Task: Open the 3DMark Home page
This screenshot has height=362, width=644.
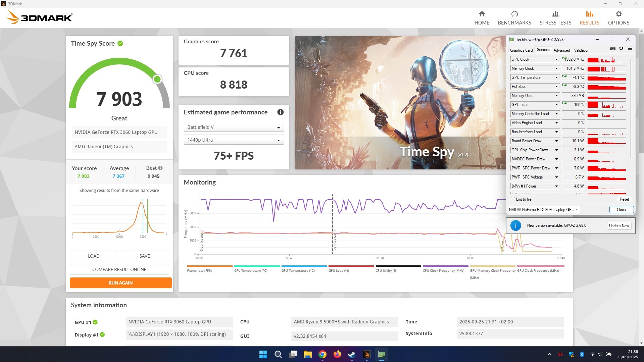Action: tap(482, 18)
